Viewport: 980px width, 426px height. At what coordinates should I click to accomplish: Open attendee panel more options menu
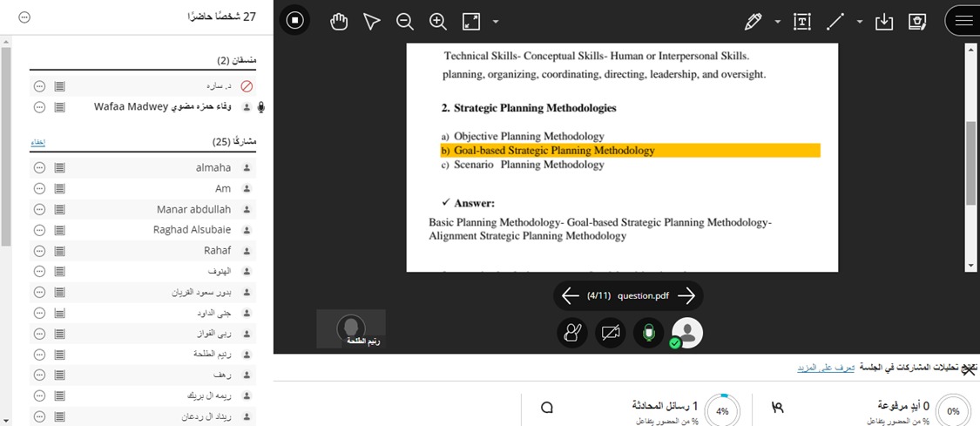tap(24, 17)
